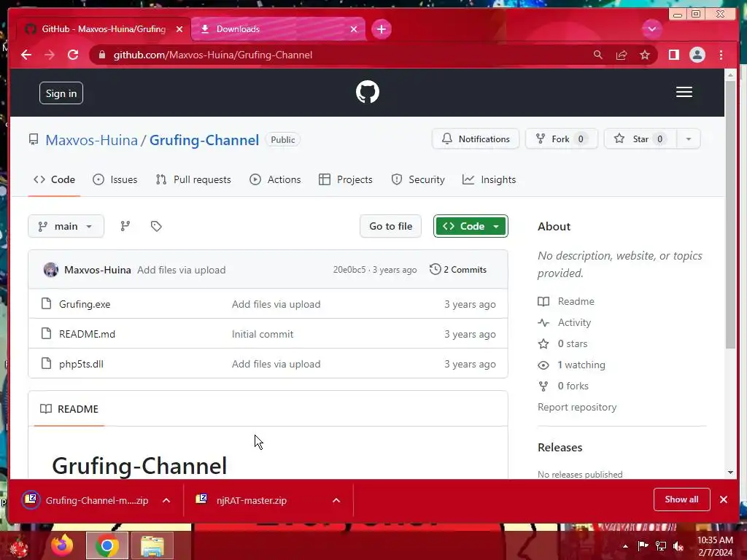Open Chrome three-dot menu

(x=721, y=55)
